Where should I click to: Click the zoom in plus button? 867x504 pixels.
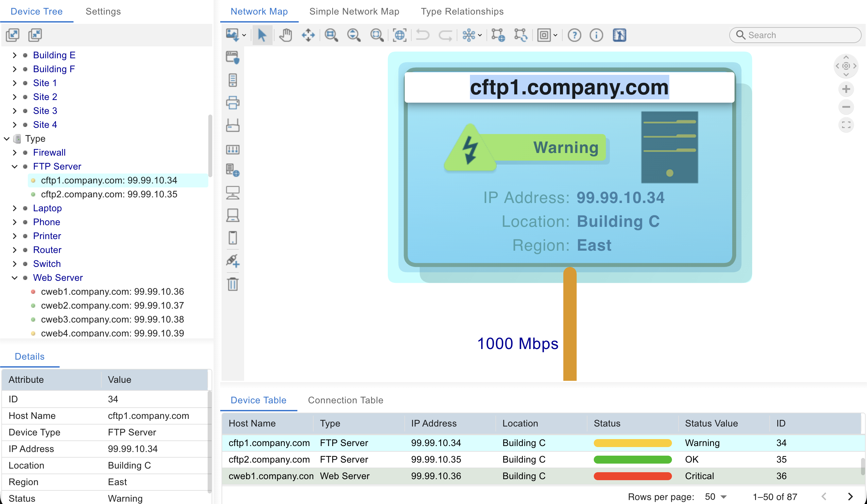pos(846,89)
